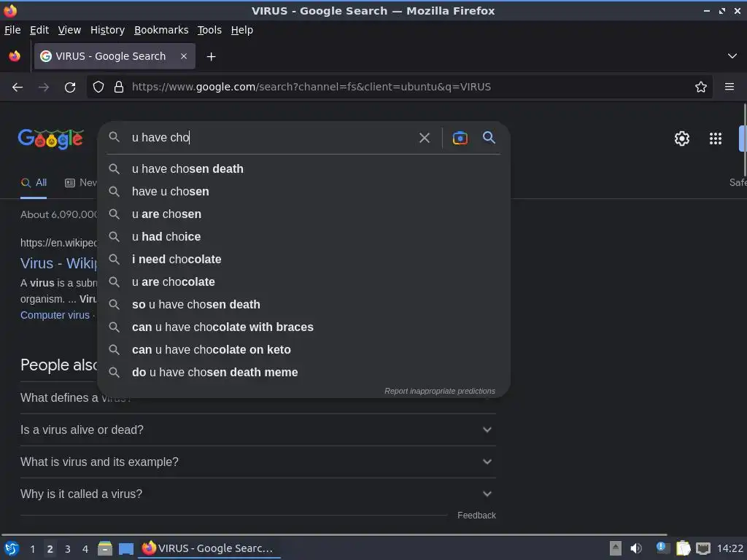Open the Google apps grid
Viewport: 747px width, 560px height.
(715, 139)
